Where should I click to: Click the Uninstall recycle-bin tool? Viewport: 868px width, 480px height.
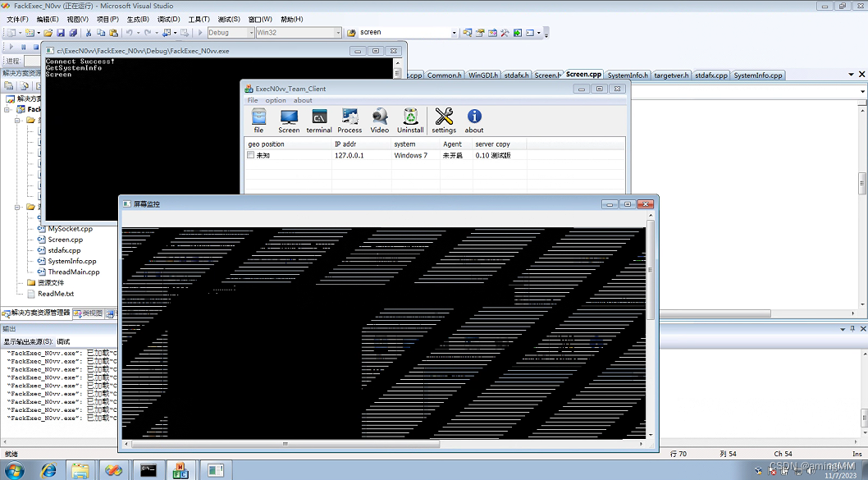click(410, 121)
